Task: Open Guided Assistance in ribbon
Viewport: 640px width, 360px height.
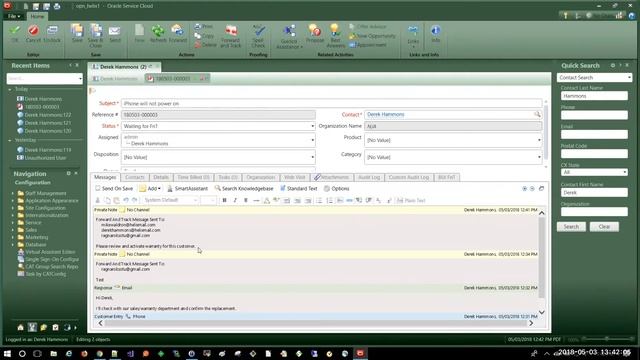Action: (x=289, y=37)
